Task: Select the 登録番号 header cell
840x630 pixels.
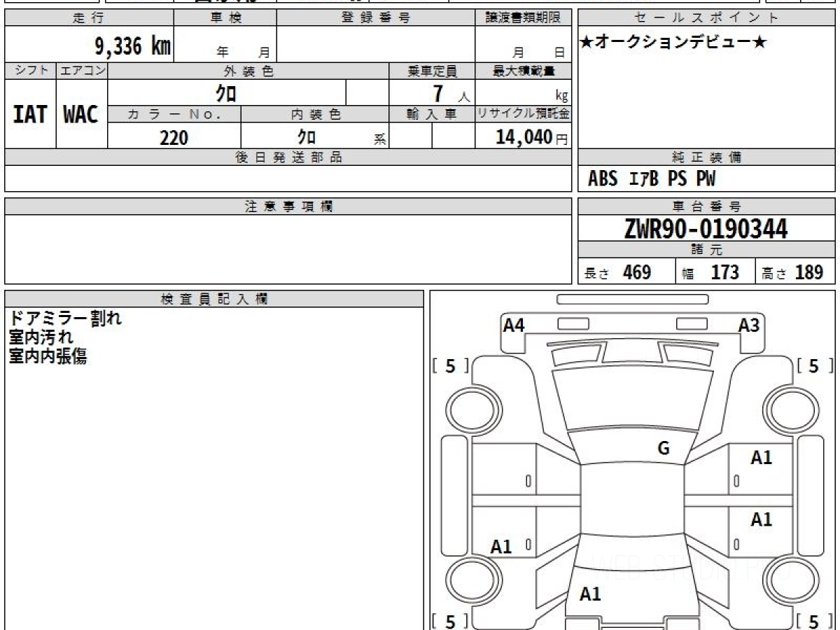Action: 376,18
